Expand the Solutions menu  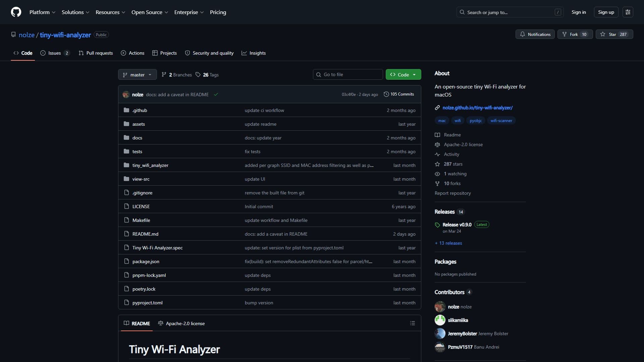coord(75,12)
